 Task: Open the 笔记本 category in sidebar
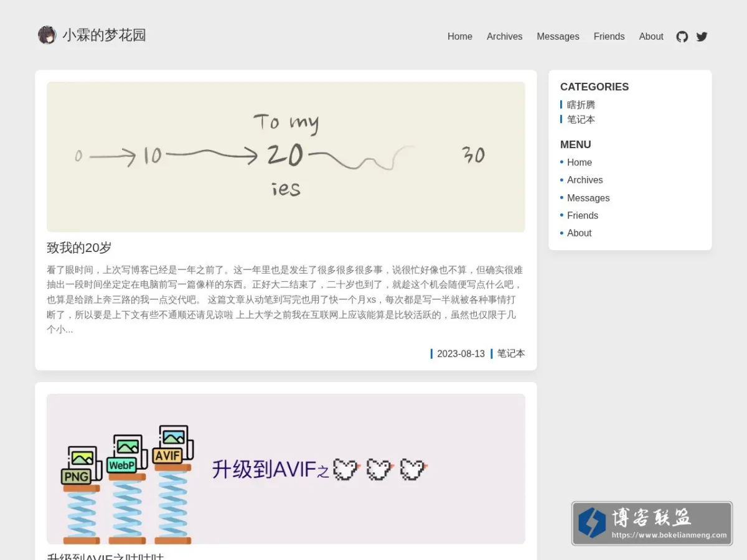click(x=581, y=119)
